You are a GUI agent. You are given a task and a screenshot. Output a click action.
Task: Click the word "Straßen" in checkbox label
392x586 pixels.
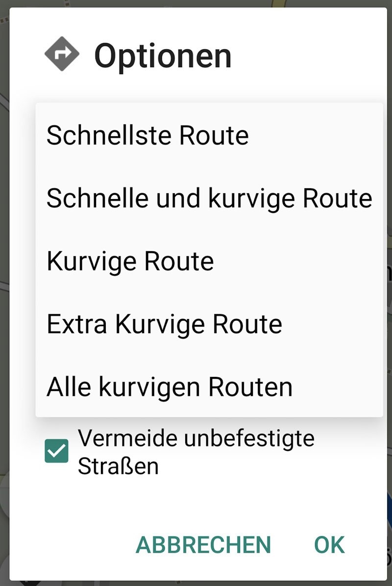point(118,466)
